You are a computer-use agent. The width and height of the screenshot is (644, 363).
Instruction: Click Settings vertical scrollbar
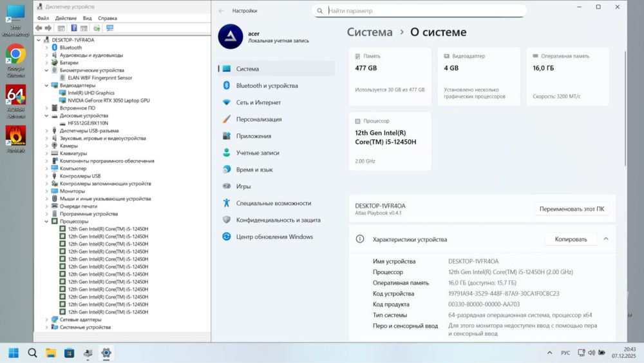tap(625, 109)
